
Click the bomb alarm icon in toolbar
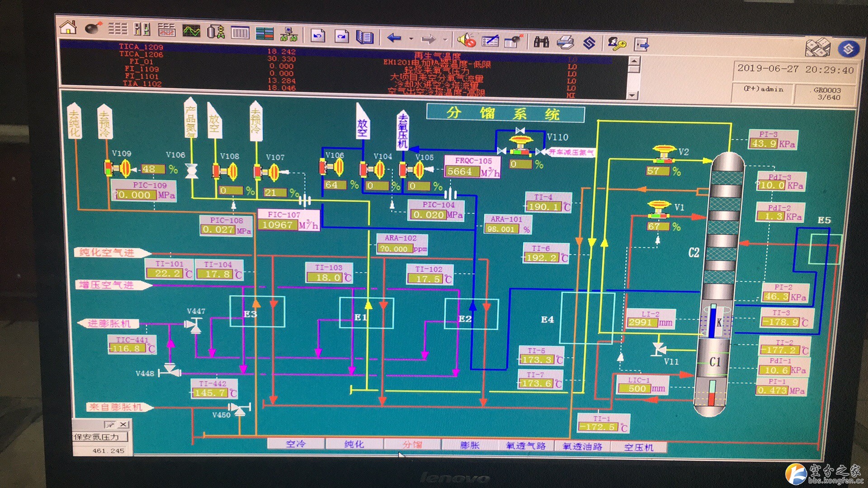(93, 28)
